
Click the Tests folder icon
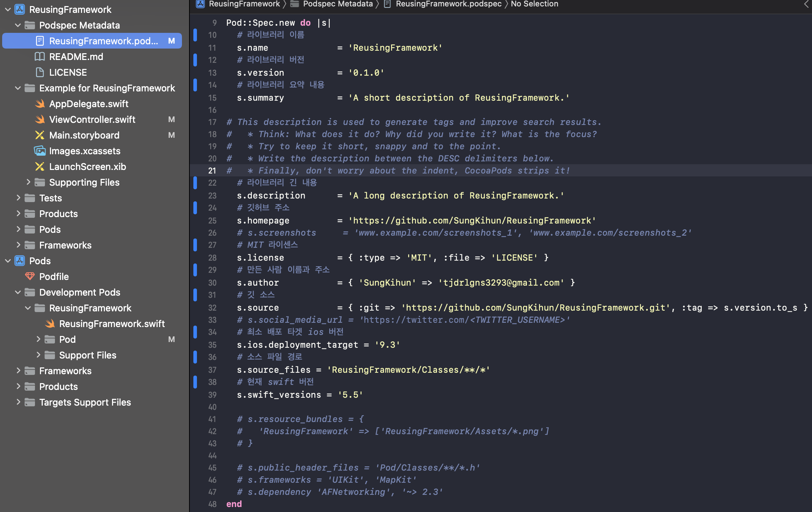click(x=30, y=198)
